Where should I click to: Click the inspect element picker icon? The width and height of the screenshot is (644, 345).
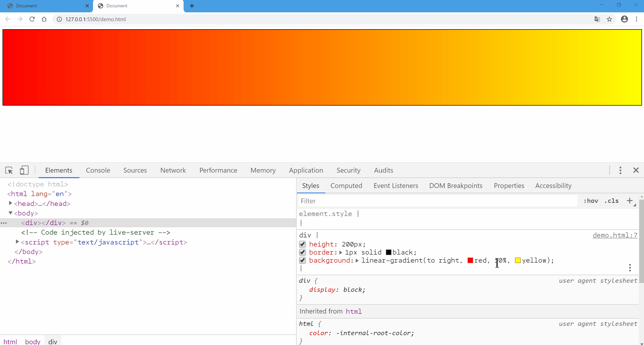tap(9, 170)
